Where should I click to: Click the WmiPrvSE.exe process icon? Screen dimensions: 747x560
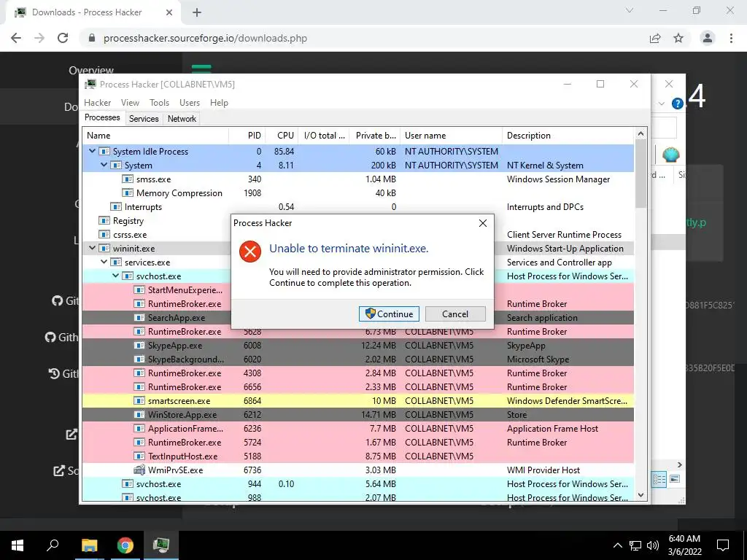tap(139, 470)
